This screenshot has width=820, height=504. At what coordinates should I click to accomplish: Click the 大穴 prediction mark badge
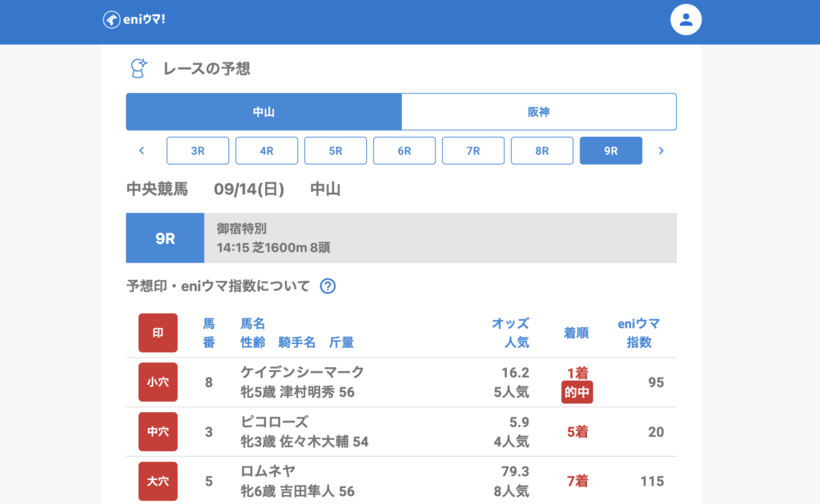(x=158, y=482)
